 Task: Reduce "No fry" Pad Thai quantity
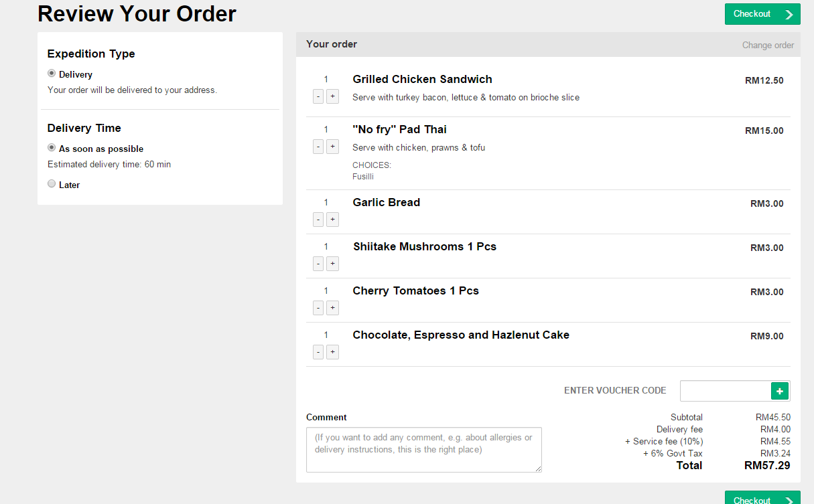pos(318,147)
